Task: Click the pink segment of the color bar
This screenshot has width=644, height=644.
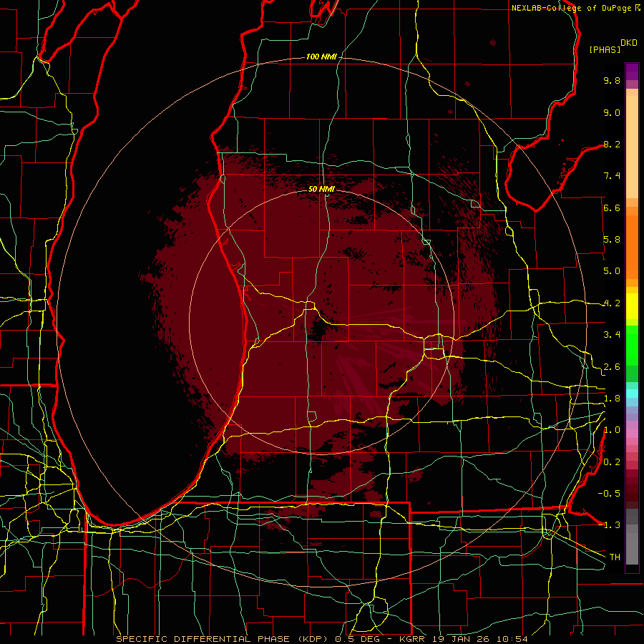Action: [x=632, y=434]
